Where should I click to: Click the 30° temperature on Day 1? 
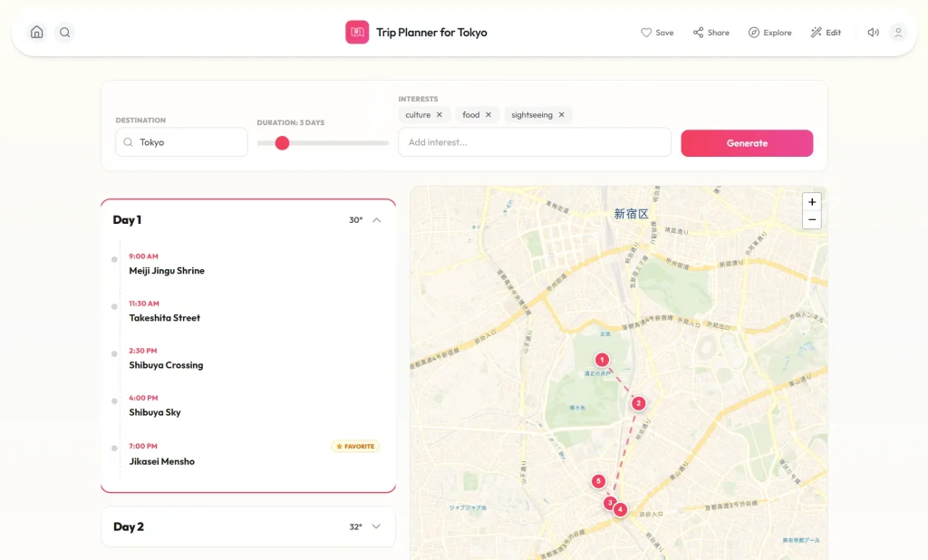(355, 219)
